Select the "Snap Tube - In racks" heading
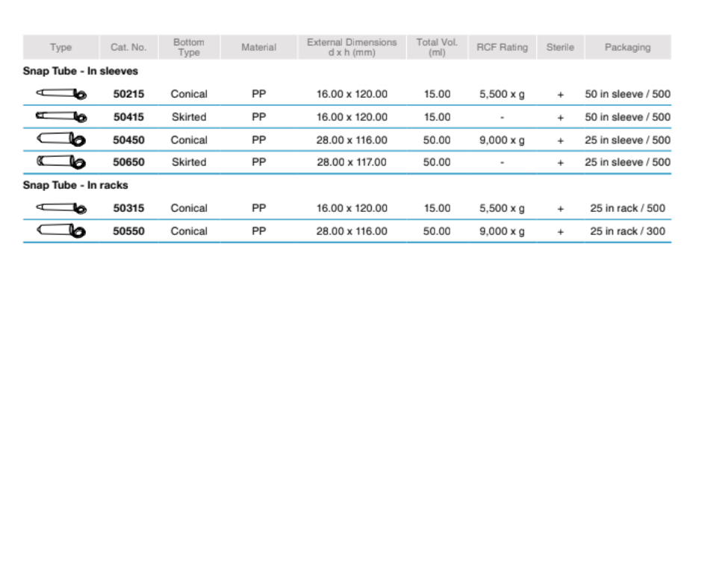This screenshot has width=702, height=588. [x=75, y=185]
